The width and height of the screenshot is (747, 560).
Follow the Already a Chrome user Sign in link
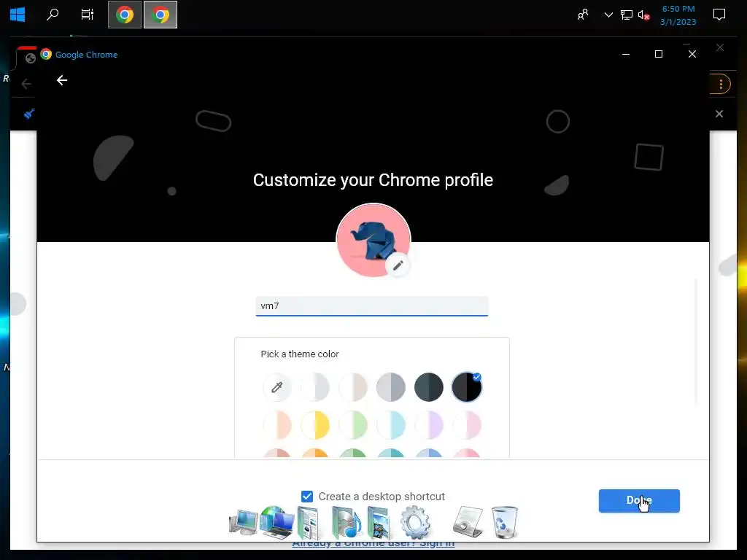point(373,543)
